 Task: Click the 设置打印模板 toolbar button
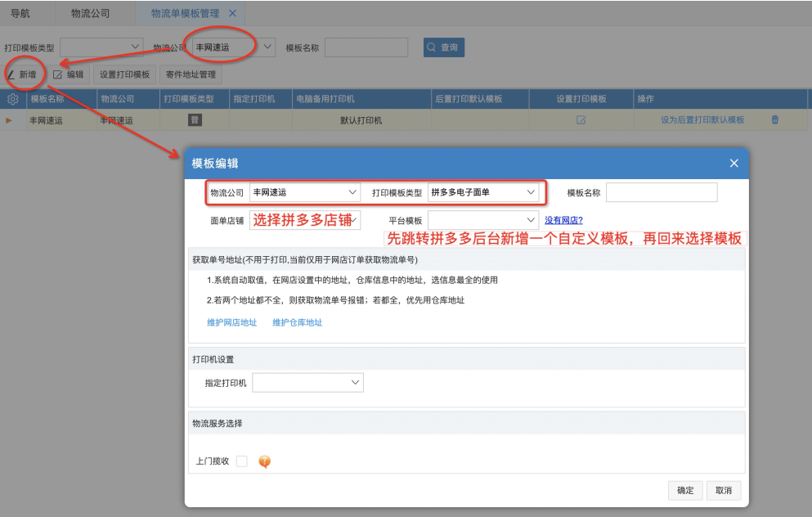(124, 74)
